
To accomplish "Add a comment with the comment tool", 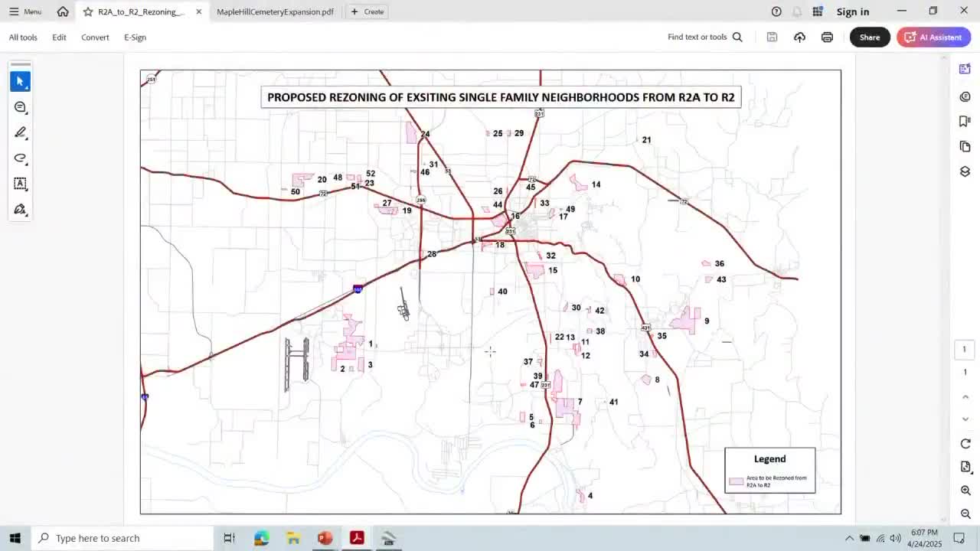I will pyautogui.click(x=21, y=107).
